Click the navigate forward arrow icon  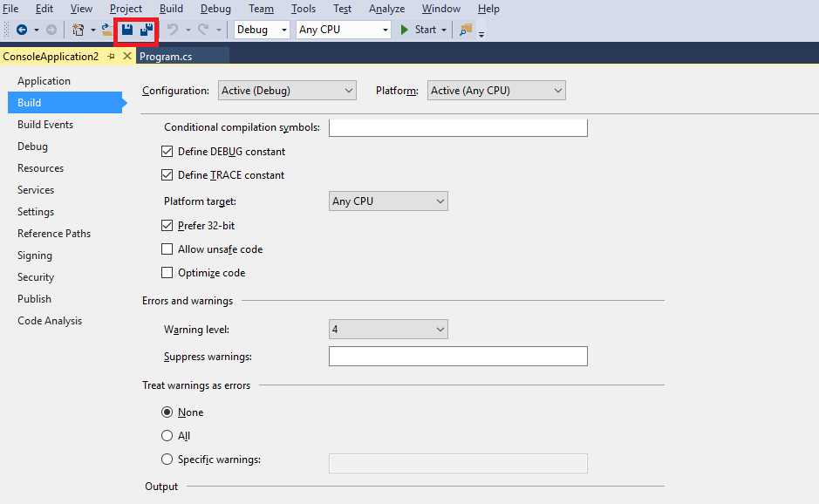tap(51, 30)
